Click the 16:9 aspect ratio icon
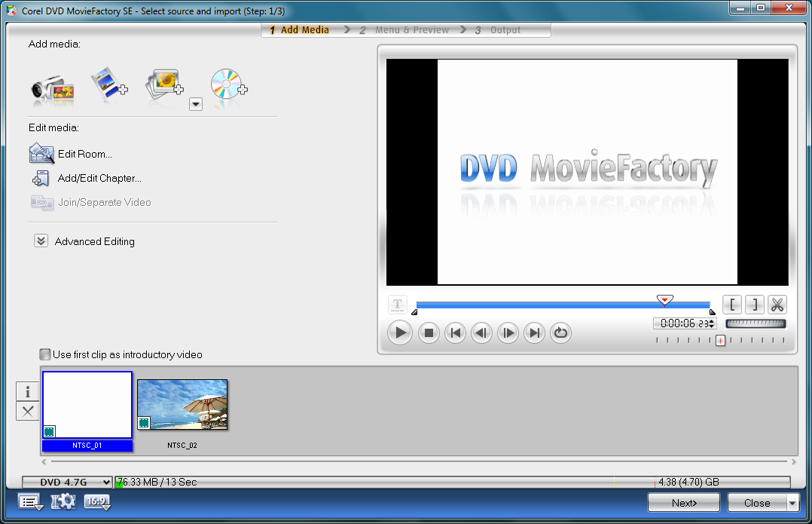Image resolution: width=812 pixels, height=524 pixels. [x=97, y=501]
